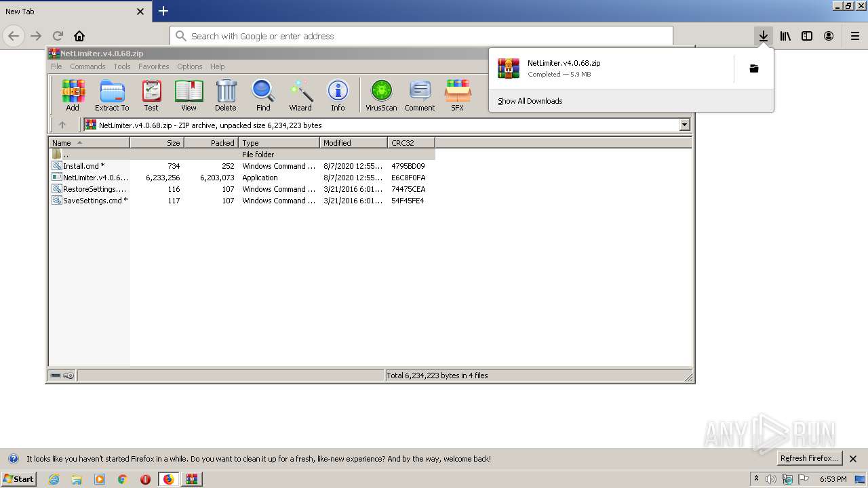Sort by CRC32 column header
The height and width of the screenshot is (488, 868).
click(x=411, y=143)
